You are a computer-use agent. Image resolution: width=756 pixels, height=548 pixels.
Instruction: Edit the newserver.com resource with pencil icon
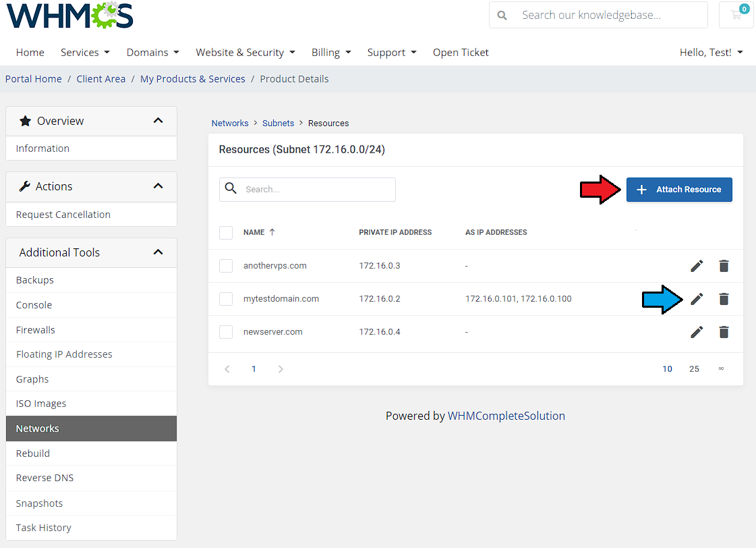coord(697,332)
